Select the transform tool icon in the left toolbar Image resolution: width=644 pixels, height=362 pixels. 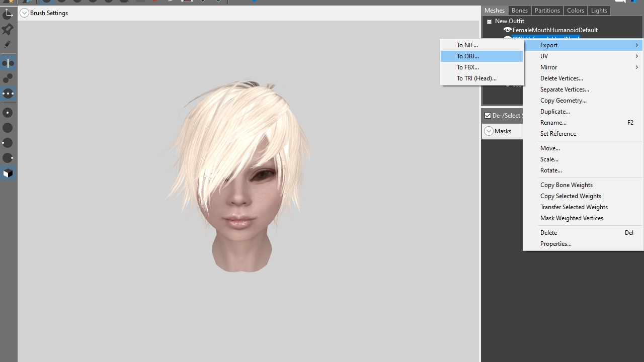coord(8,14)
